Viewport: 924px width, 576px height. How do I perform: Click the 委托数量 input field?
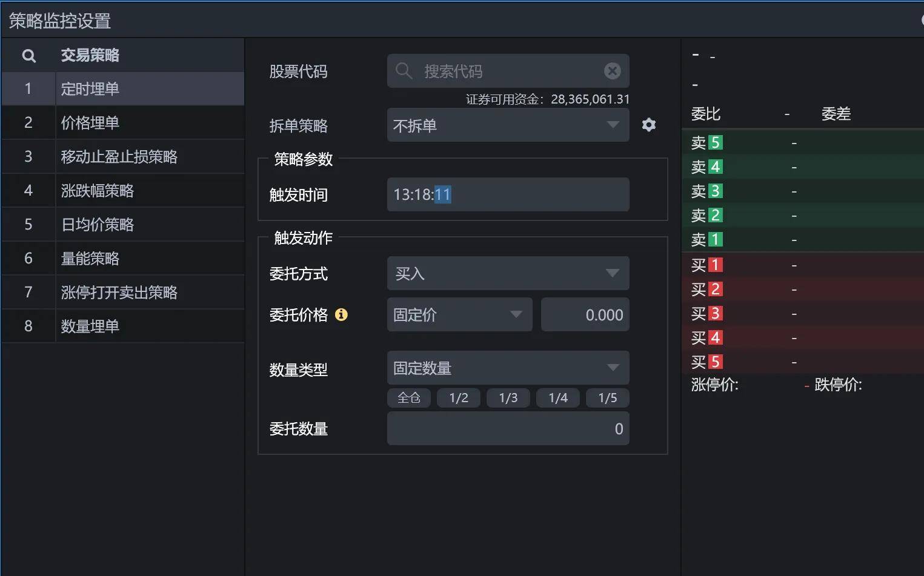point(508,428)
